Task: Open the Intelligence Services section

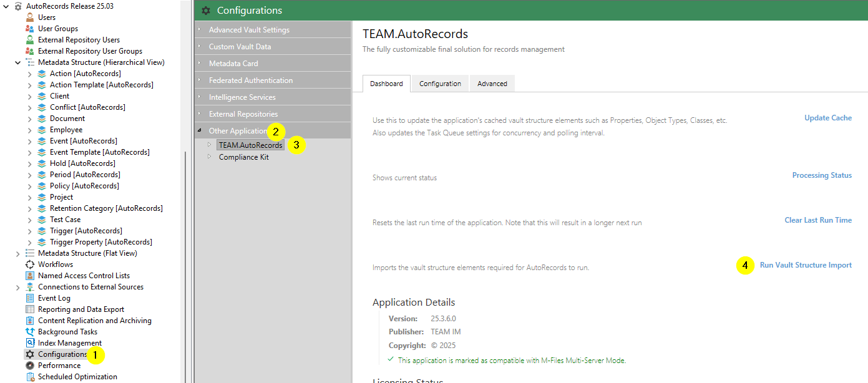Action: pos(273,97)
